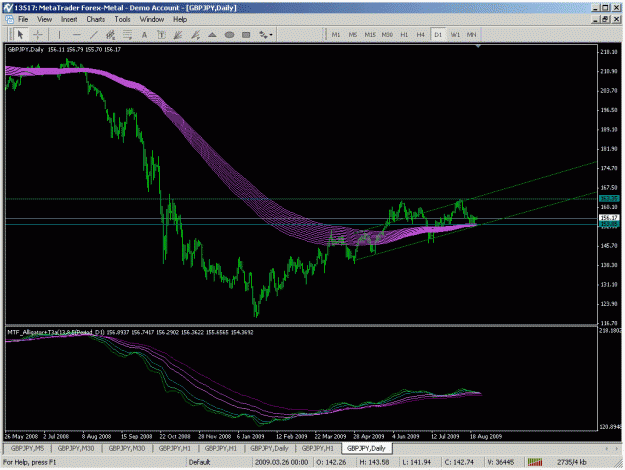Switch chart to M1 timeframe
625x470 pixels.
336,35
